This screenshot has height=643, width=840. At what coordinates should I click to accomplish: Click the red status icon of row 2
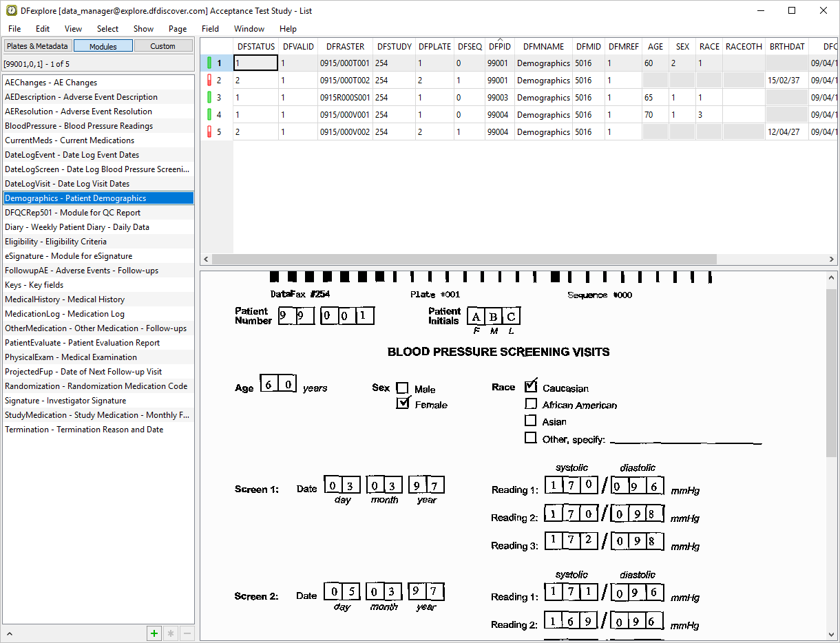pyautogui.click(x=209, y=81)
